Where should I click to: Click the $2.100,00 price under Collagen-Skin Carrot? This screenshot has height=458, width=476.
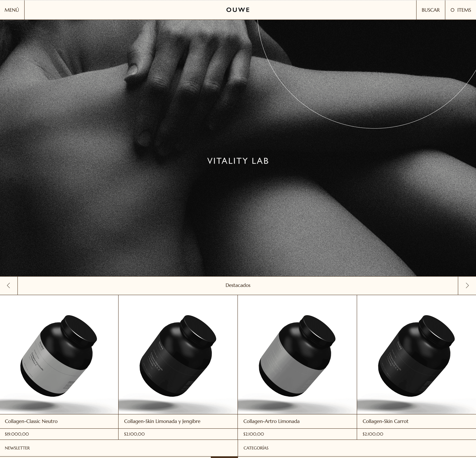pyautogui.click(x=373, y=434)
